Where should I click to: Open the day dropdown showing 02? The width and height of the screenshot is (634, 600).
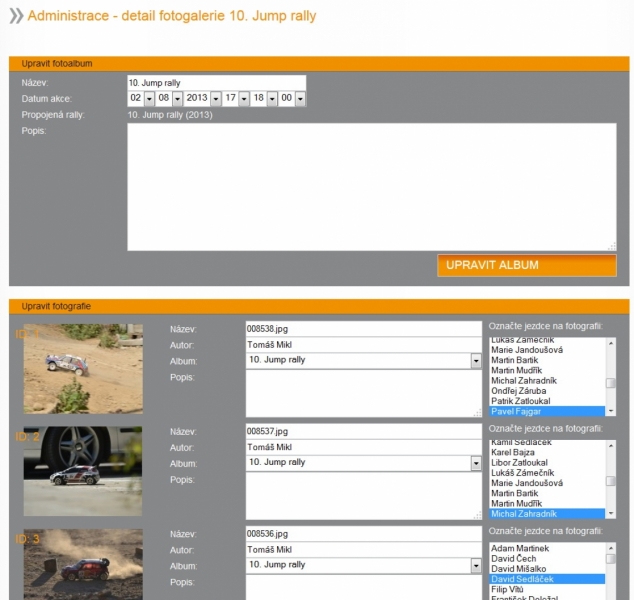pyautogui.click(x=141, y=98)
